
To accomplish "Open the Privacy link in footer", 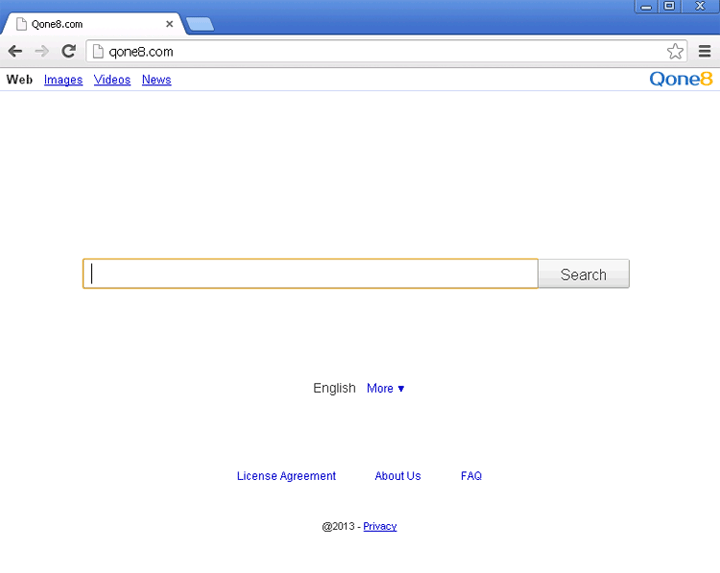I will pos(379,526).
